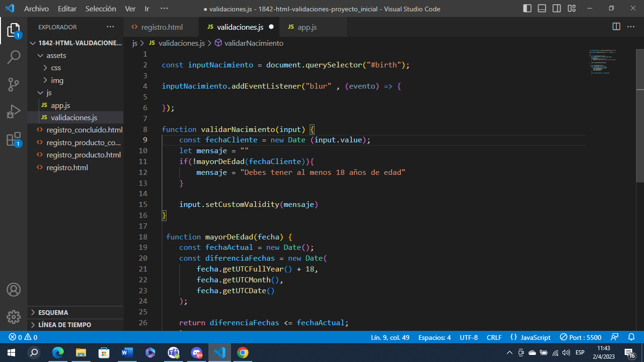Image resolution: width=644 pixels, height=362 pixels.
Task: Open registro.html in explorer tree
Action: point(75,167)
